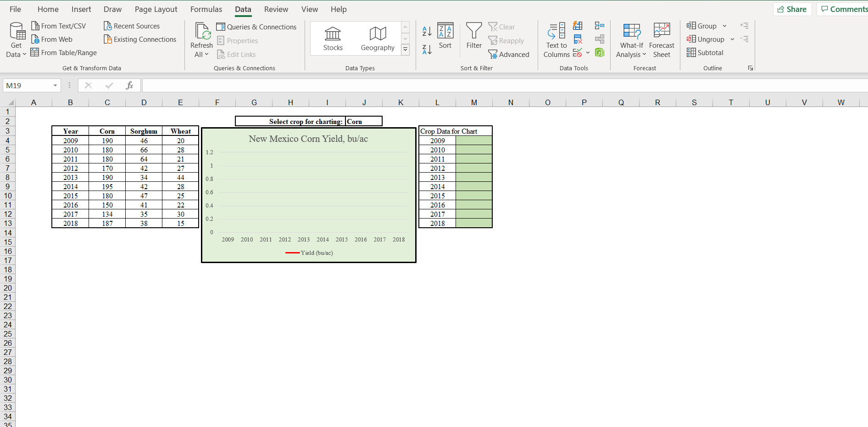Image resolution: width=868 pixels, height=427 pixels.
Task: Open the Sort dialog
Action: point(445,36)
